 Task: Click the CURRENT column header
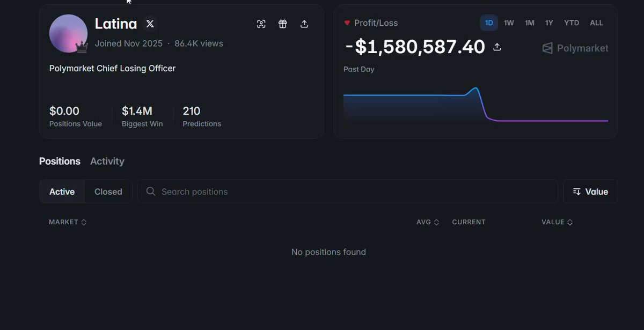[469, 222]
